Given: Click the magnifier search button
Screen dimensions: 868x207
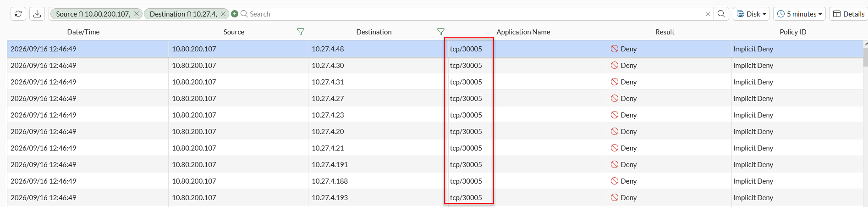Looking at the screenshot, I should [721, 14].
